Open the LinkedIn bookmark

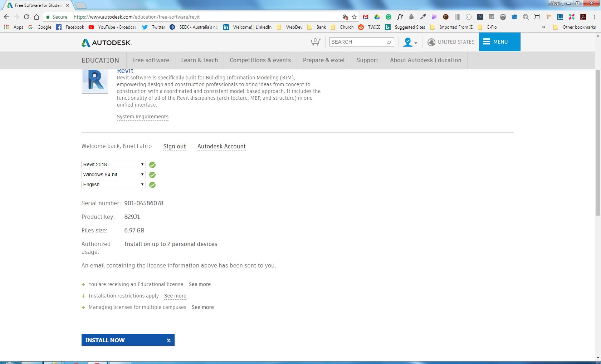[x=248, y=27]
